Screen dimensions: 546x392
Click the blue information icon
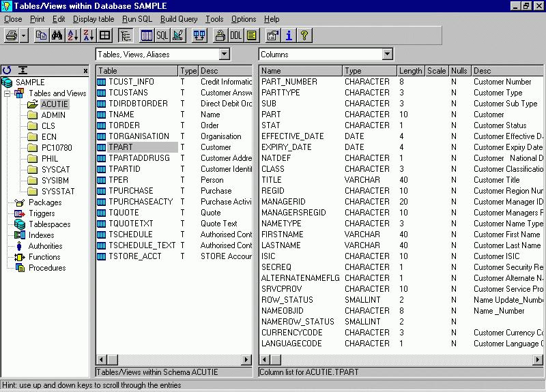(x=288, y=35)
